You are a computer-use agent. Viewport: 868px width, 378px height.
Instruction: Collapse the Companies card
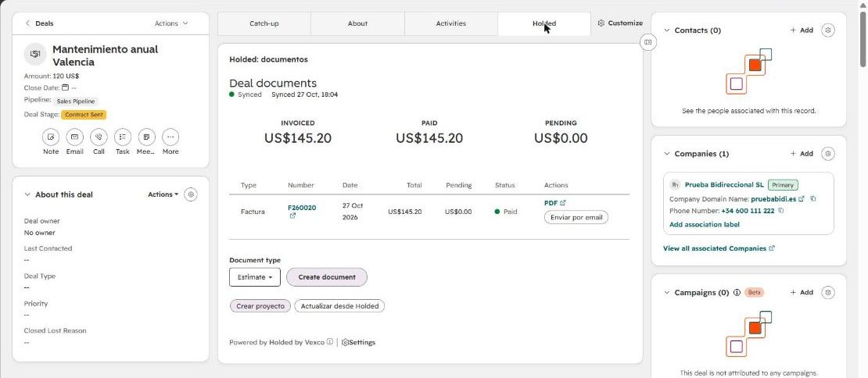pos(666,154)
